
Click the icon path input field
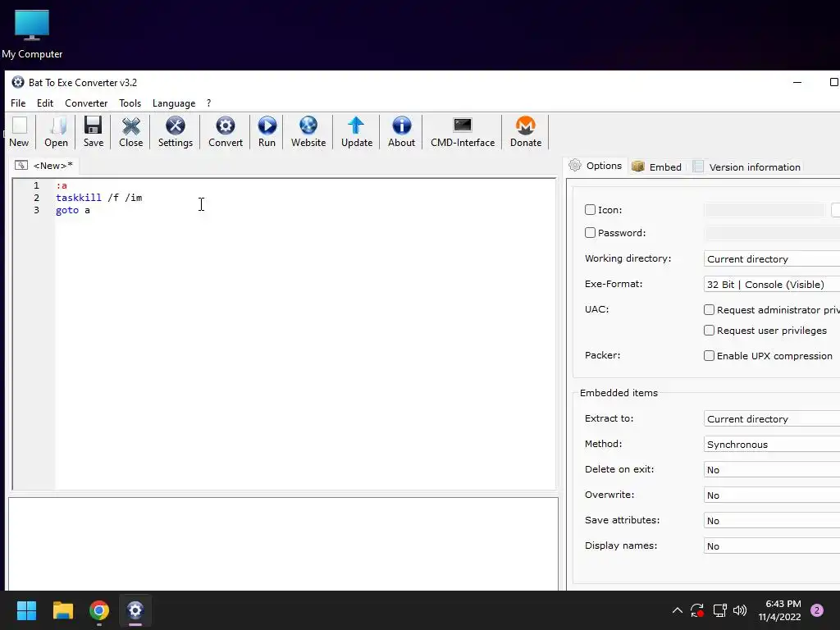(765, 210)
